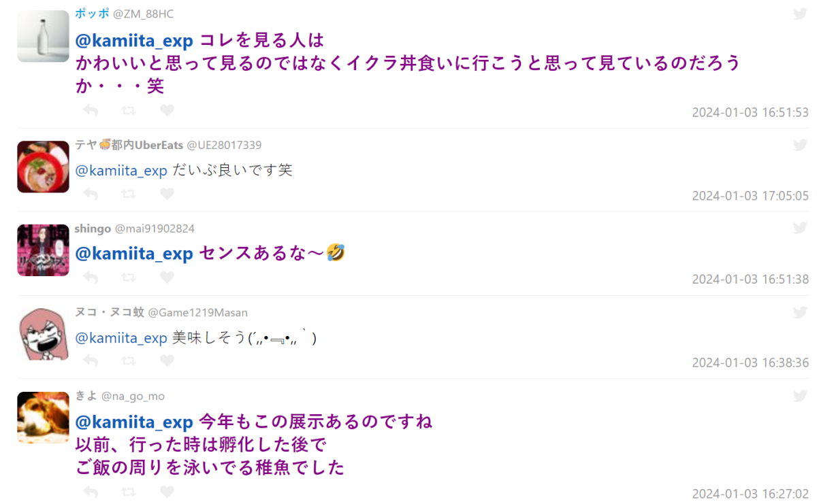
Task: Click the @Game1219Masan handle
Action: coord(198,312)
